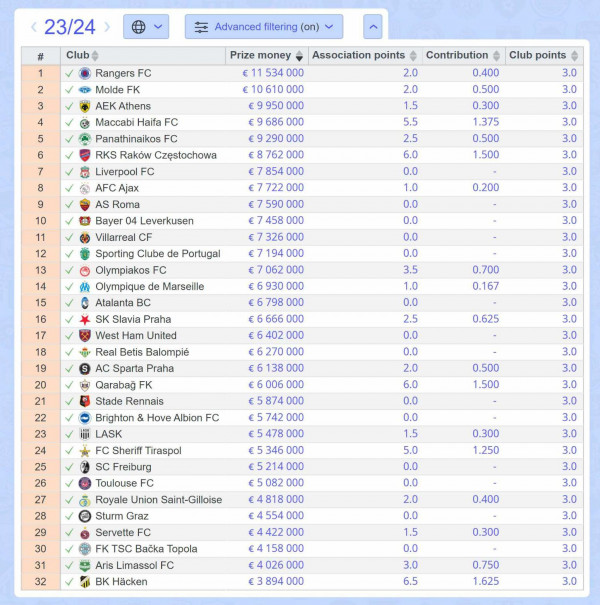
Task: Click Panathinaikos FC crest
Action: (85, 139)
